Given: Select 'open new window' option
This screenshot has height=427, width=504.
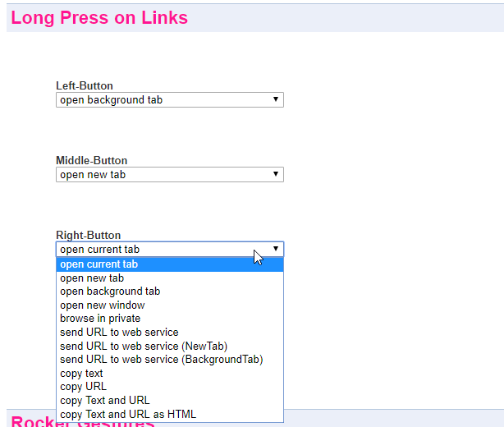Looking at the screenshot, I should [170, 305].
